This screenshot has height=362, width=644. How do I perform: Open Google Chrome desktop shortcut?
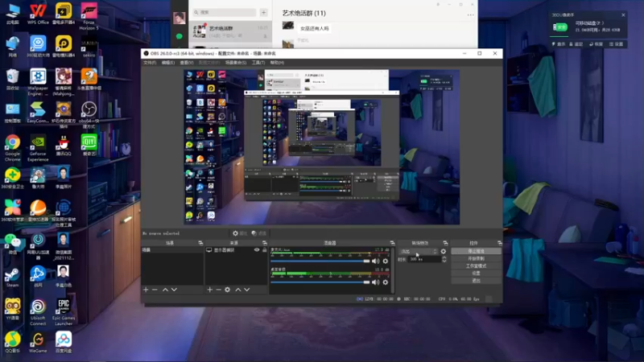pyautogui.click(x=13, y=148)
